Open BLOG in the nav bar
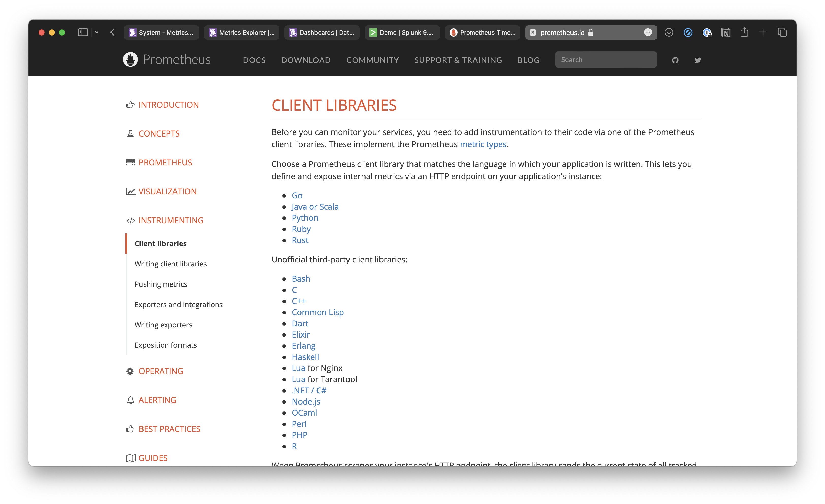Viewport: 825px width, 504px height. click(x=529, y=60)
